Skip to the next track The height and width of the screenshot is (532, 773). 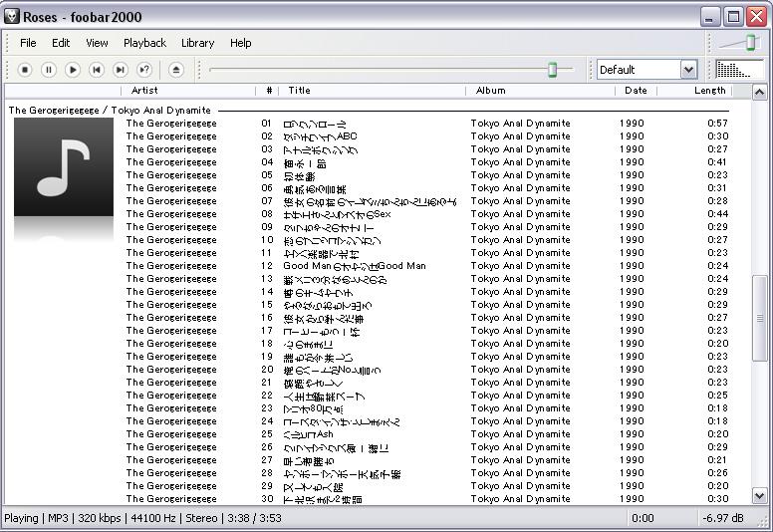pyautogui.click(x=121, y=70)
